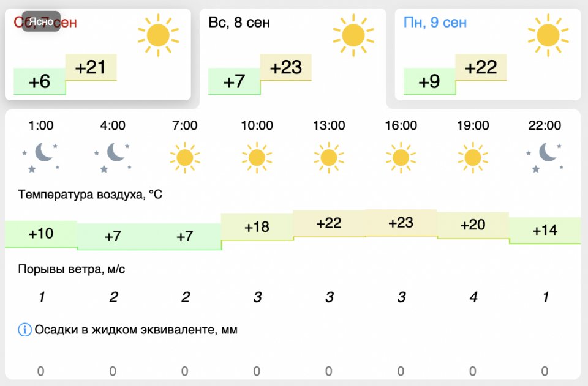Click the +18 temperature bar at 10:00
The image size is (588, 386).
pos(257,227)
